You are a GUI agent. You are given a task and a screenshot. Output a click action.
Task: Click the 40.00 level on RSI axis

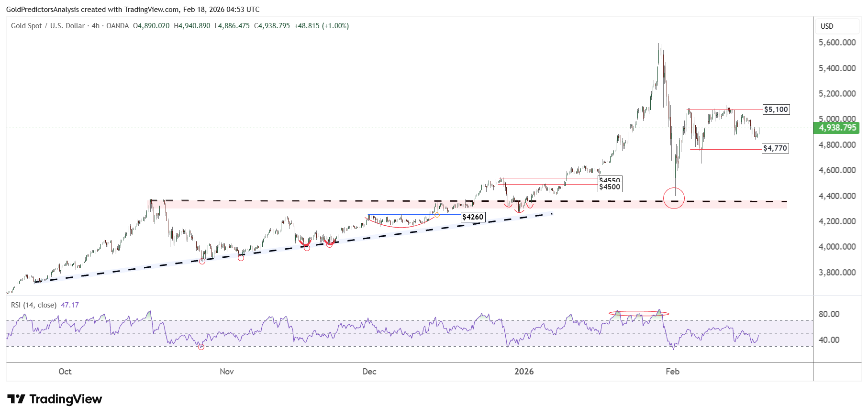tap(829, 340)
